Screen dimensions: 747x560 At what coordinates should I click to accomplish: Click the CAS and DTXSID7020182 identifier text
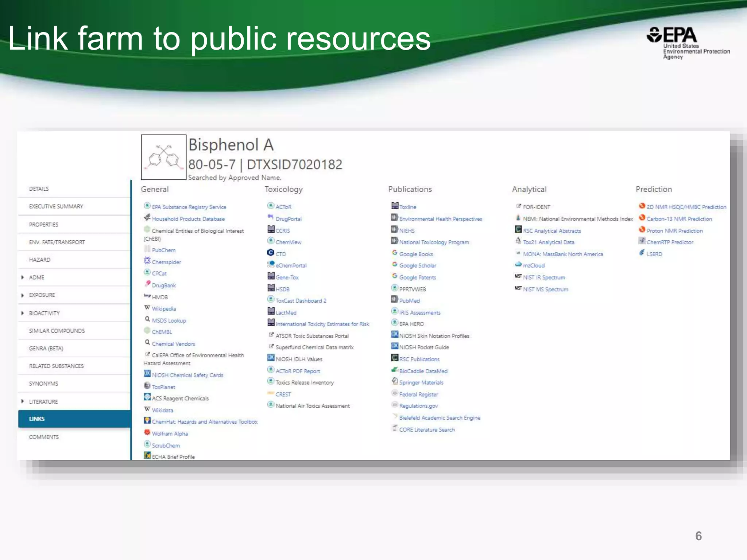point(265,164)
